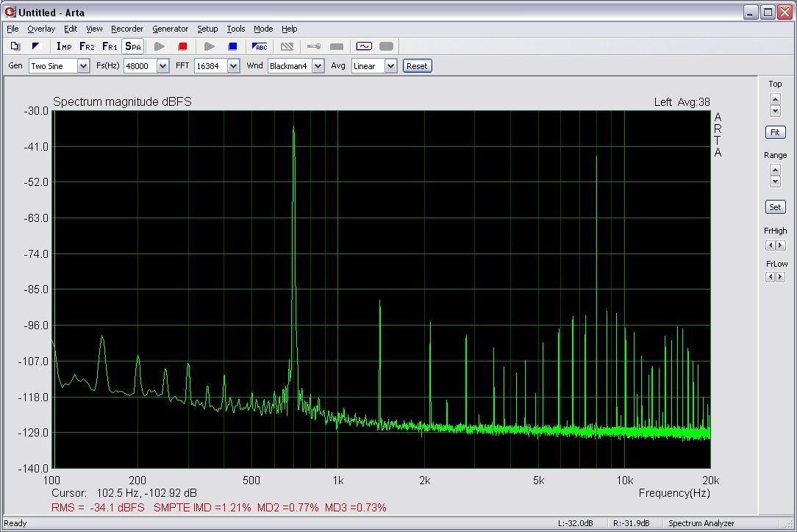The width and height of the screenshot is (797, 532).
Task: Switch to FR2 dual-channel frequency response mode
Action: [x=87, y=46]
